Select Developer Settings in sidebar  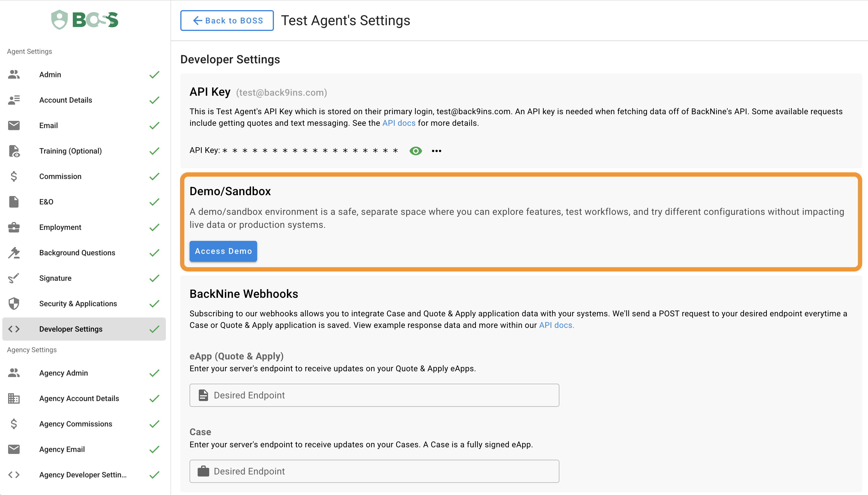[84, 329]
